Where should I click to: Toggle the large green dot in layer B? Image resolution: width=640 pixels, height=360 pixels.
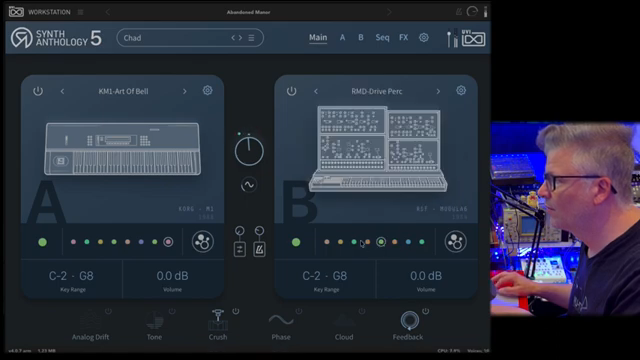296,242
